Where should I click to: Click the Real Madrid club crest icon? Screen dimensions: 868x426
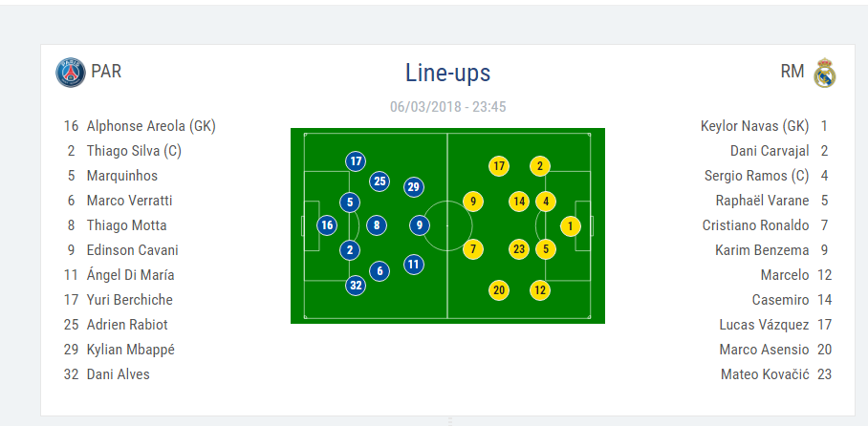coord(824,74)
